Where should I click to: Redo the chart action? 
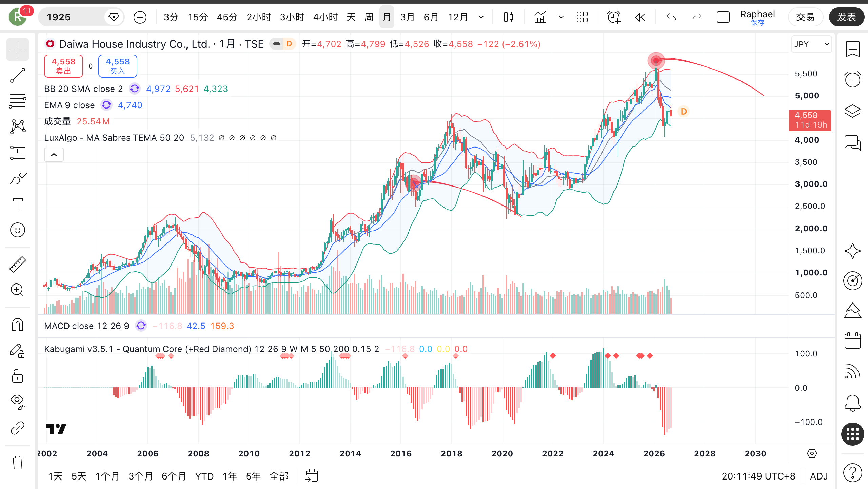point(697,17)
